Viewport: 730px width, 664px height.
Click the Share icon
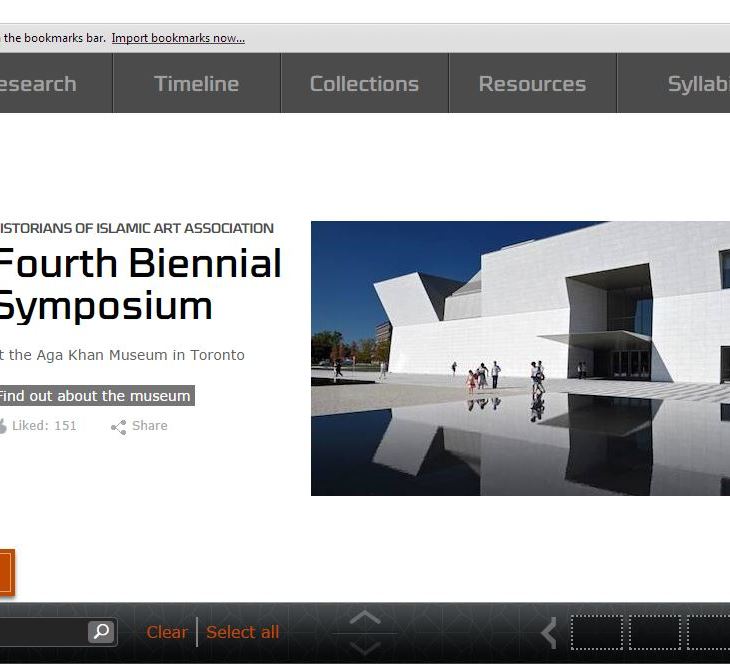[x=119, y=427]
